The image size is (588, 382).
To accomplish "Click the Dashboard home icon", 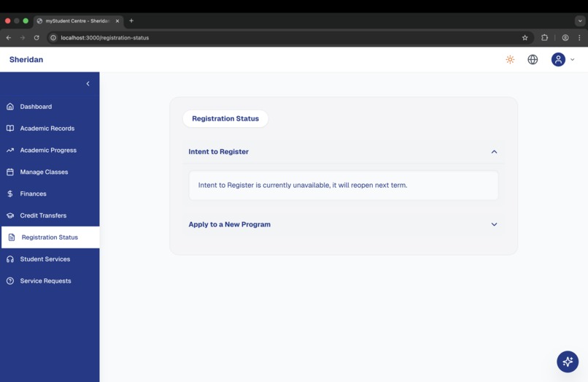I will click(x=10, y=107).
